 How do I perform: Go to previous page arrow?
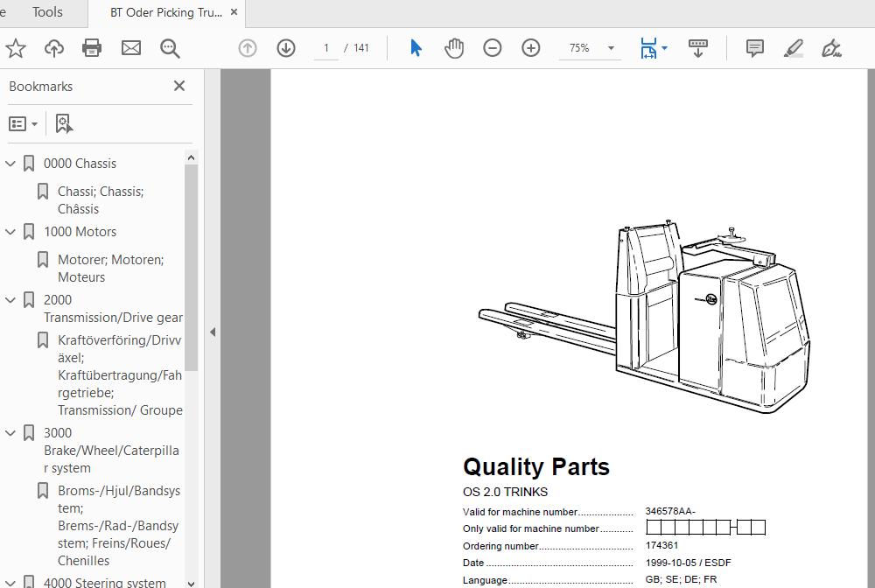coord(248,48)
